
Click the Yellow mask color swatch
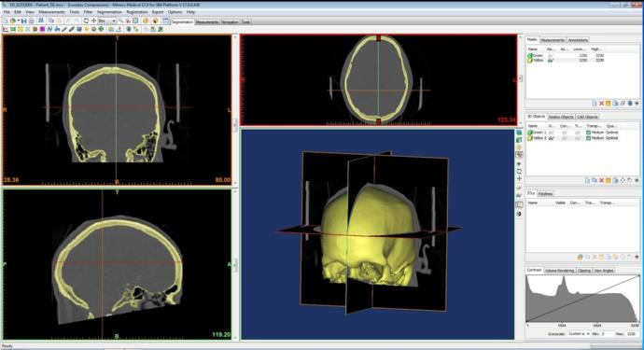click(530, 61)
